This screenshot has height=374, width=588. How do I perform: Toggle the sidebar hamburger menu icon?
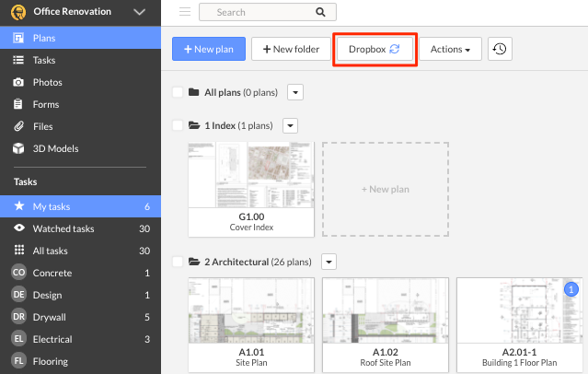click(185, 12)
